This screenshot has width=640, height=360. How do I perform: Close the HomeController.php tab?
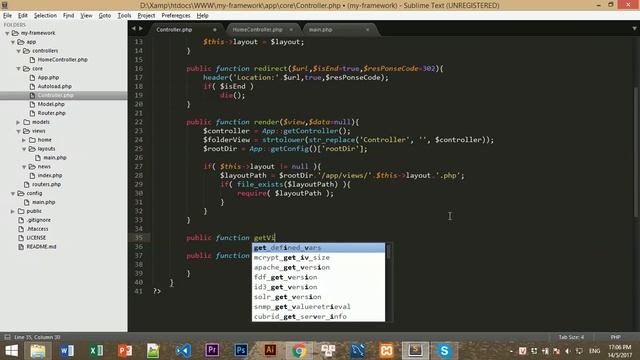pyautogui.click(x=291, y=29)
